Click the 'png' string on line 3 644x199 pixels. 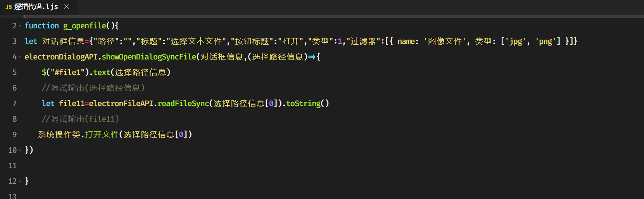(x=546, y=41)
